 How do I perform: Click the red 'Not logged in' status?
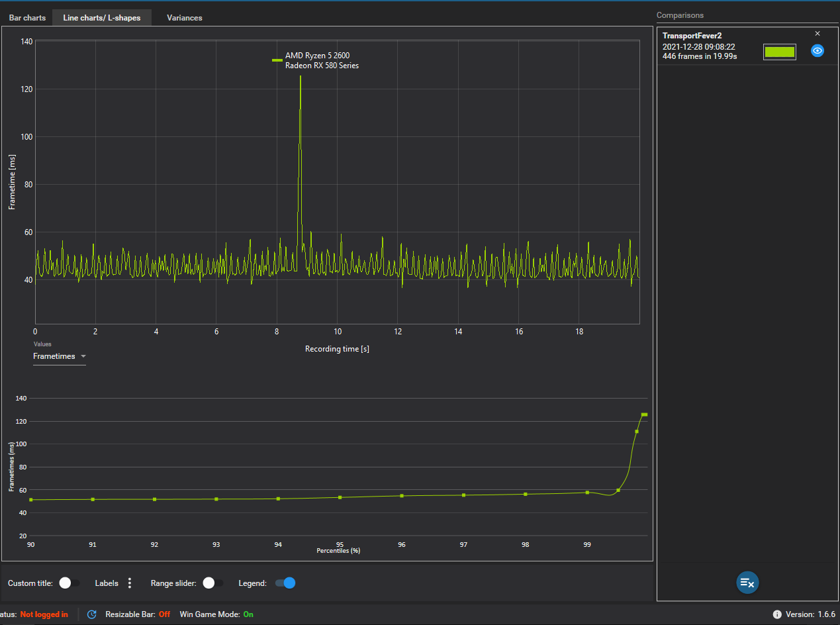44,614
